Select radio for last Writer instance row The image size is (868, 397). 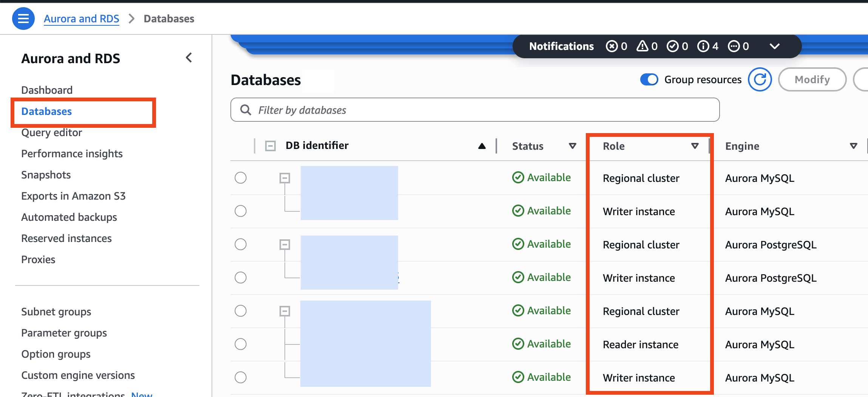tap(241, 377)
